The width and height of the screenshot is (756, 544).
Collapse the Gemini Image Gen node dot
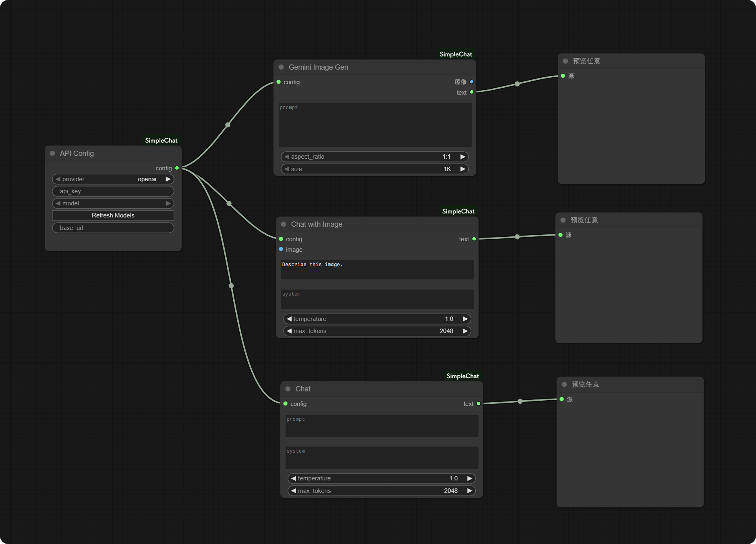click(281, 67)
